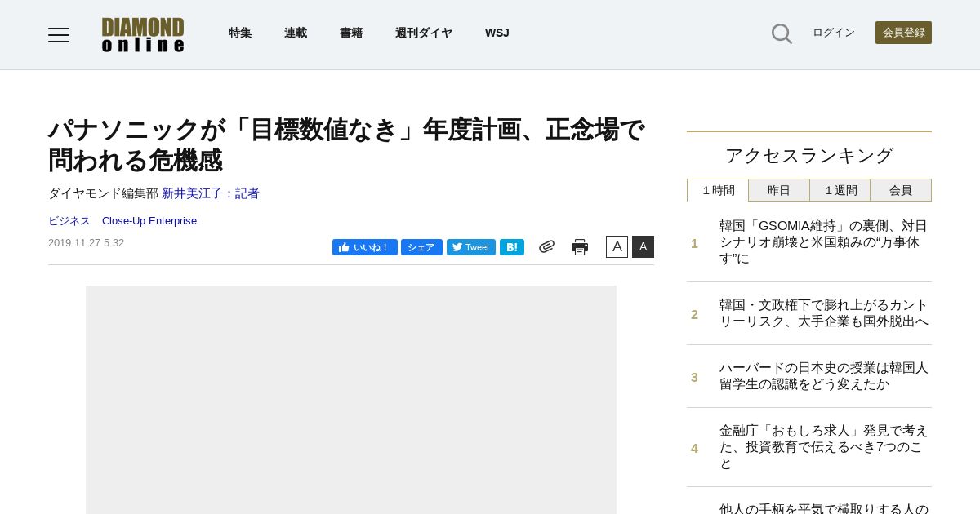Click the printer icon
The height and width of the screenshot is (514, 980).
pos(580,247)
